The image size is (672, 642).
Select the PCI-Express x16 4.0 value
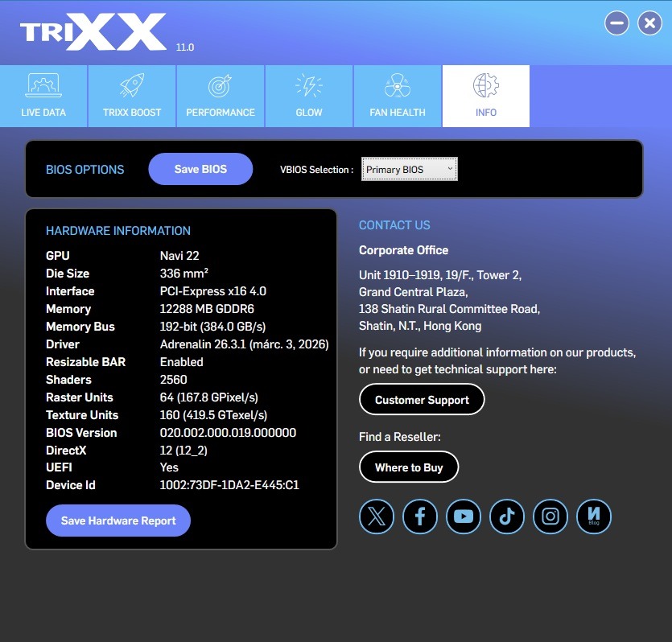(213, 291)
